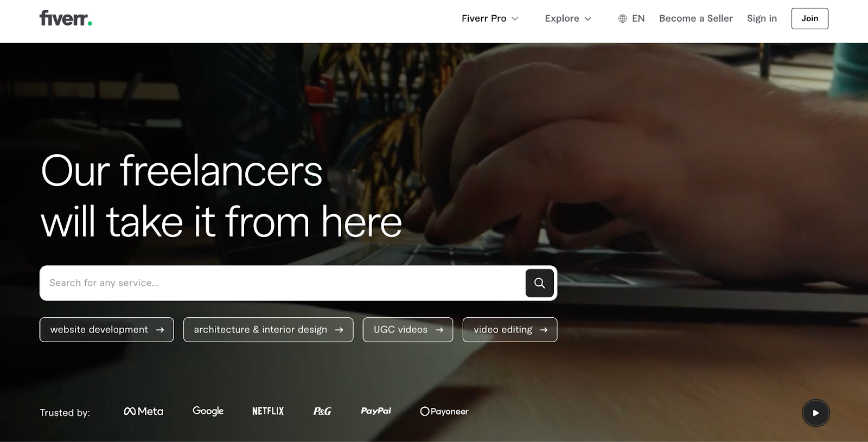Image resolution: width=868 pixels, height=442 pixels.
Task: Click the Fiverr logo
Action: coord(66,18)
